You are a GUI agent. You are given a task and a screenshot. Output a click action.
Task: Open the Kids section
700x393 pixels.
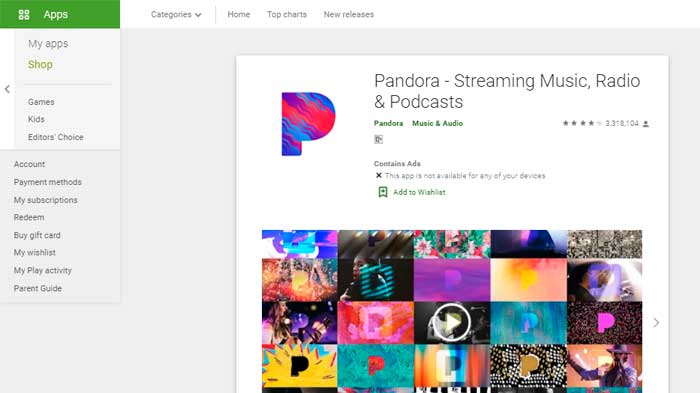(x=36, y=119)
